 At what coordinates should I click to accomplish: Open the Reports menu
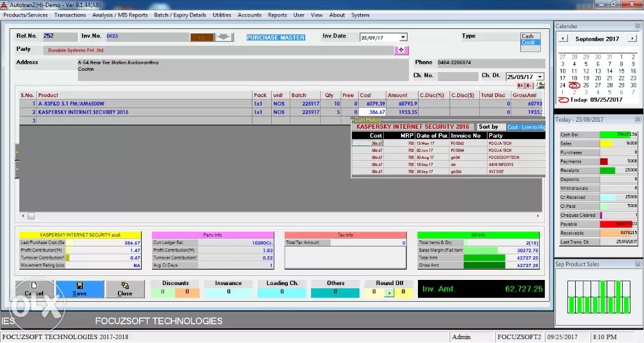277,15
